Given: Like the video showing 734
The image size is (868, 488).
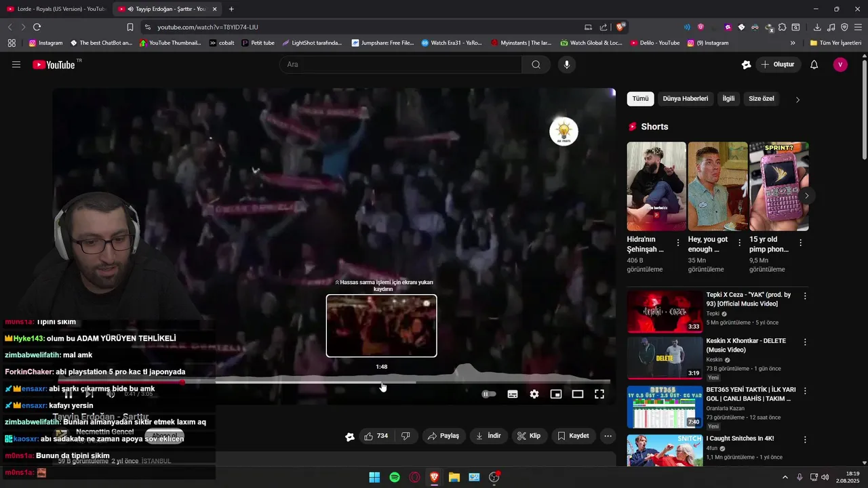Looking at the screenshot, I should tap(376, 436).
